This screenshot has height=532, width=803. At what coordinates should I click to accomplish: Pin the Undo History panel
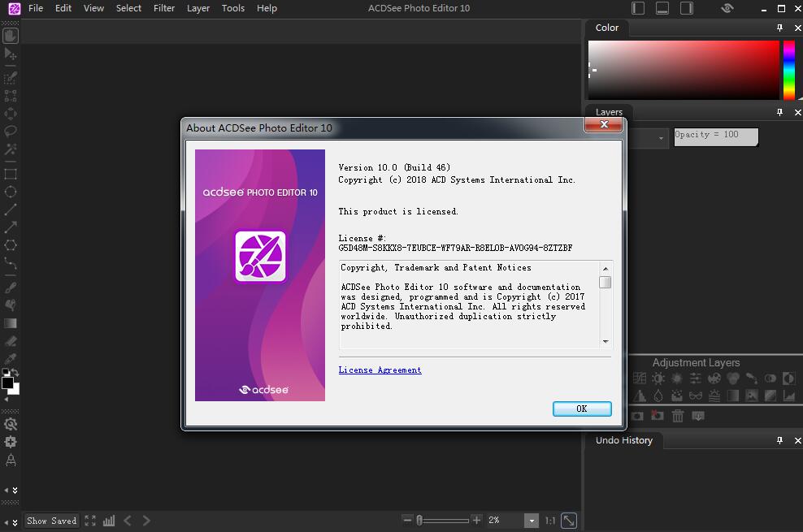pos(780,440)
